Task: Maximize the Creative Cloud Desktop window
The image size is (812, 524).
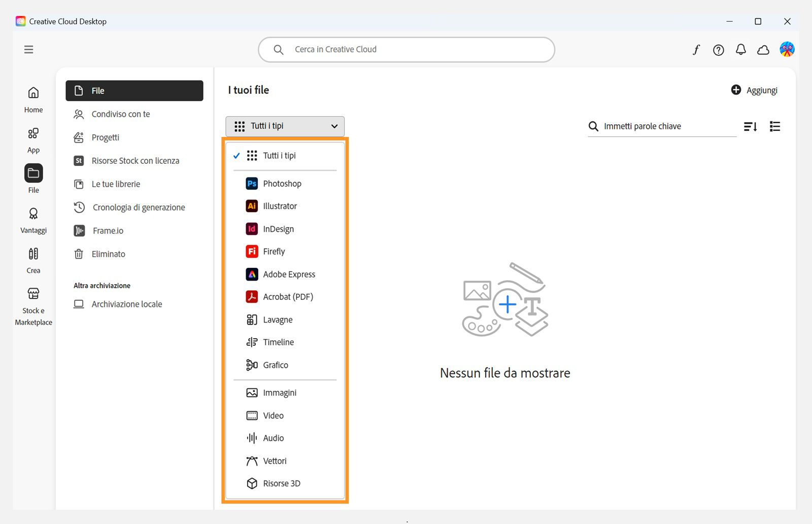Action: point(758,21)
